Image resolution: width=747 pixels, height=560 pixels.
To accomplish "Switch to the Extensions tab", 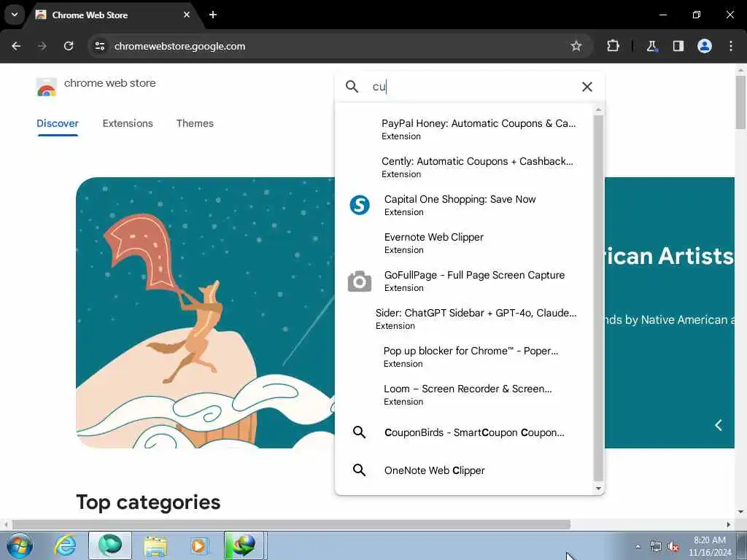I will (x=128, y=123).
